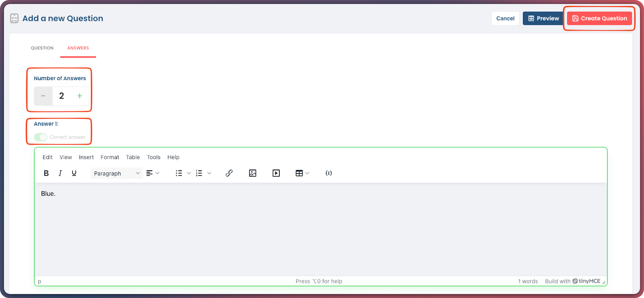Switch to the QUESTION tab
The height and width of the screenshot is (298, 644).
click(42, 48)
